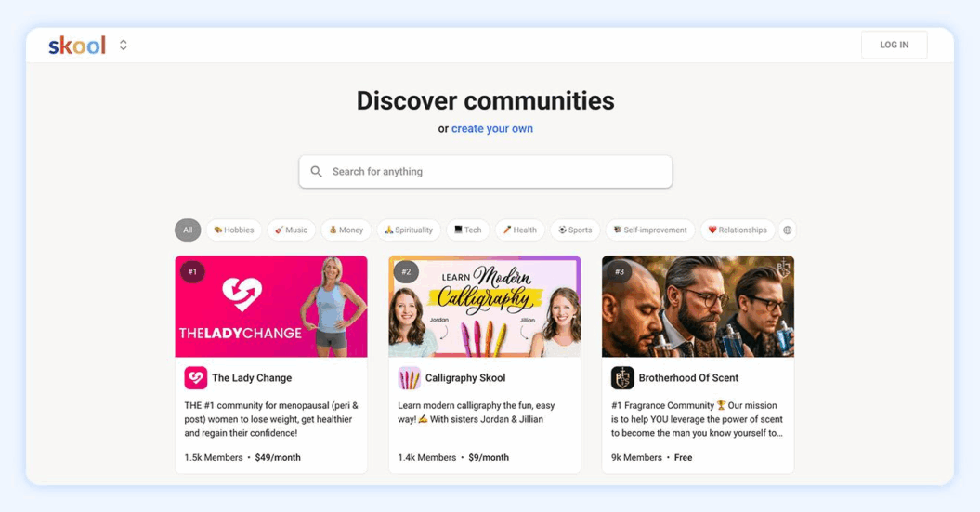Image resolution: width=980 pixels, height=512 pixels.
Task: Choose the Self-improvement category
Action: click(650, 230)
